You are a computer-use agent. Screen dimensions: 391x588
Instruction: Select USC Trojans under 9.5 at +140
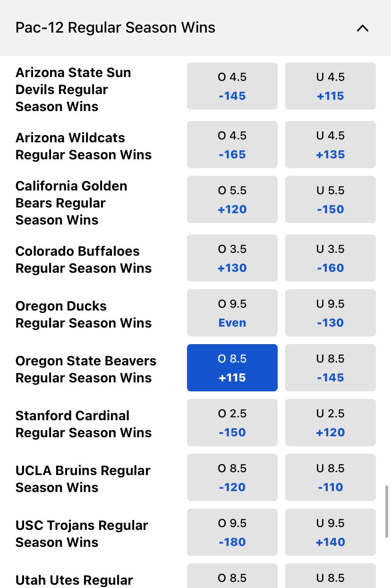click(x=330, y=532)
